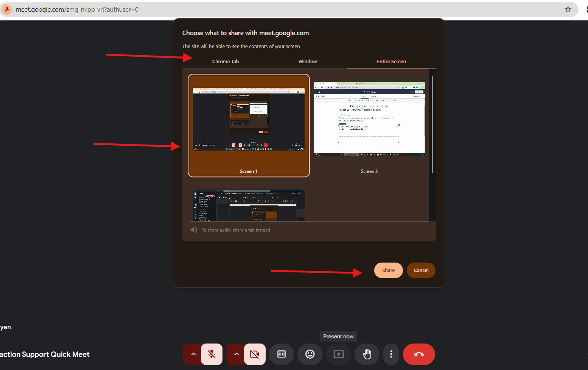Click the 'Screen 1' label
The width and height of the screenshot is (588, 370).
point(249,171)
